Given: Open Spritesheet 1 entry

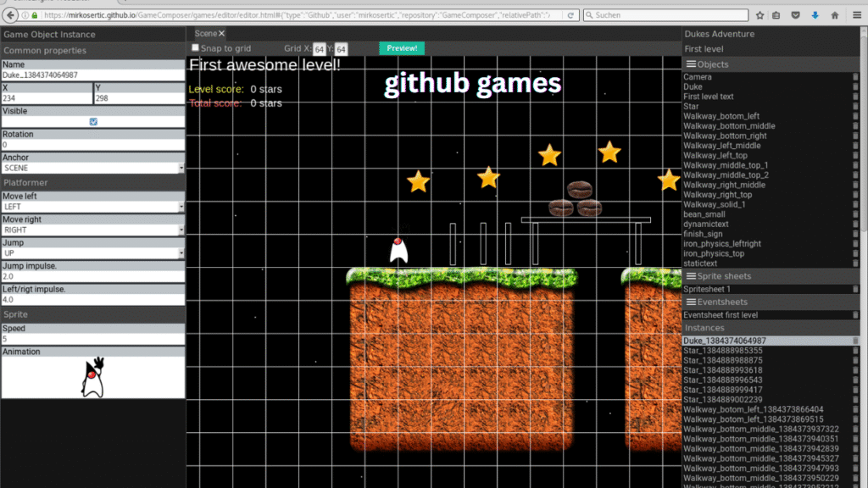Looking at the screenshot, I should (x=707, y=289).
